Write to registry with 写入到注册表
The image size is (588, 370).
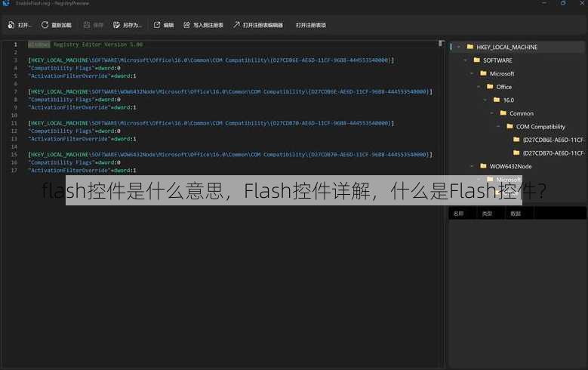(x=203, y=25)
